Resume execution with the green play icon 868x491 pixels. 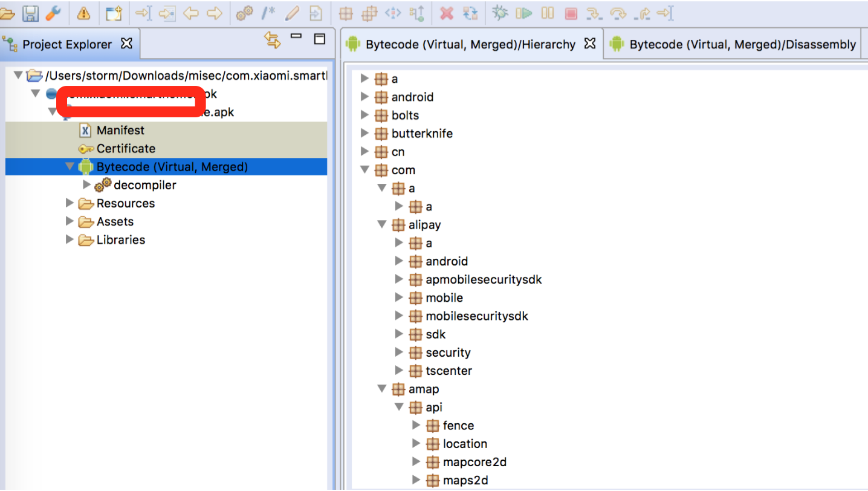click(523, 13)
